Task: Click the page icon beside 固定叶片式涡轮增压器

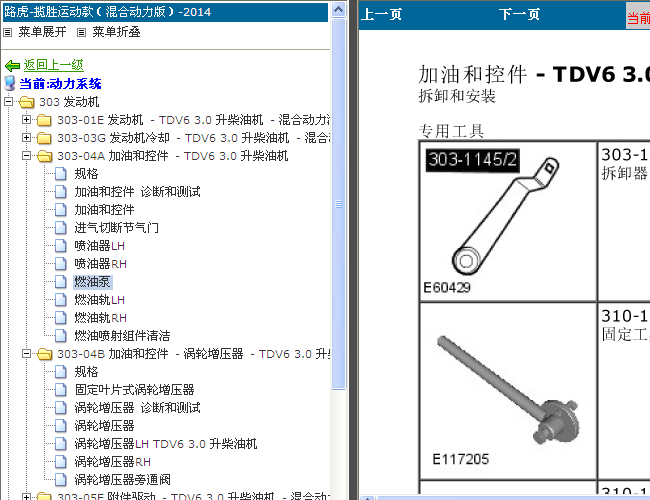Action: (61, 390)
